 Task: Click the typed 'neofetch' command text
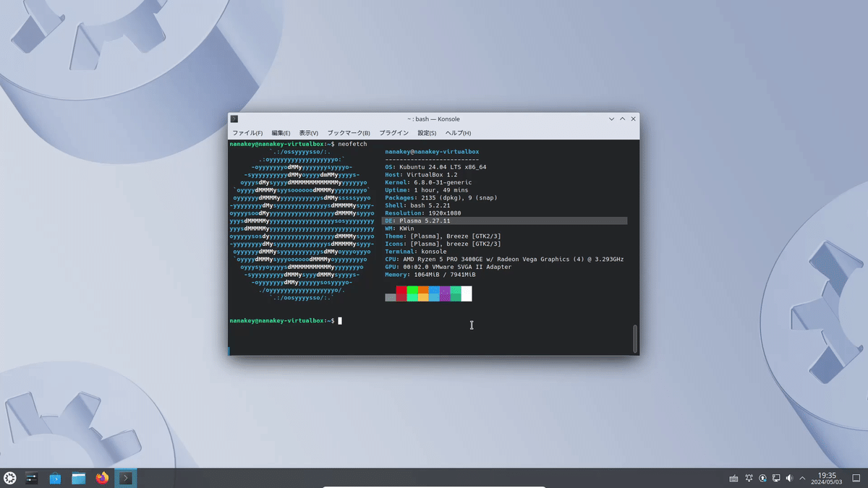[x=352, y=144]
